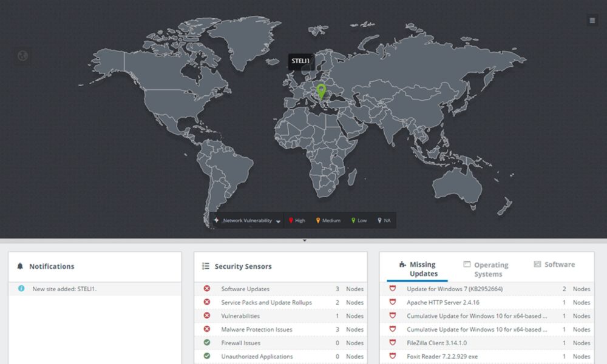This screenshot has width=607, height=364.
Task: Click the green STELI1 map location pin
Action: [321, 91]
